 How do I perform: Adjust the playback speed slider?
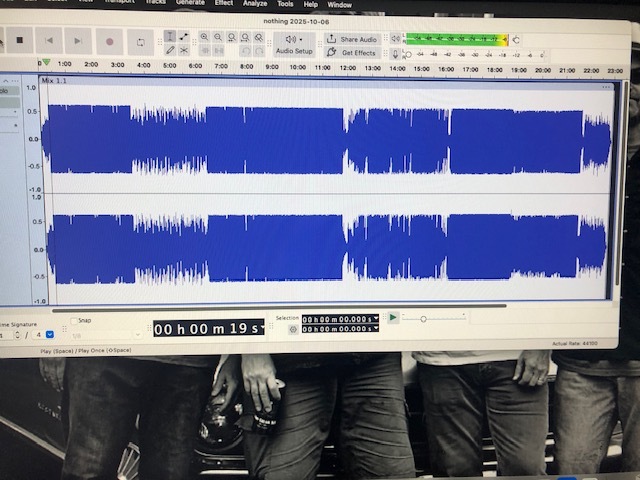(424, 319)
